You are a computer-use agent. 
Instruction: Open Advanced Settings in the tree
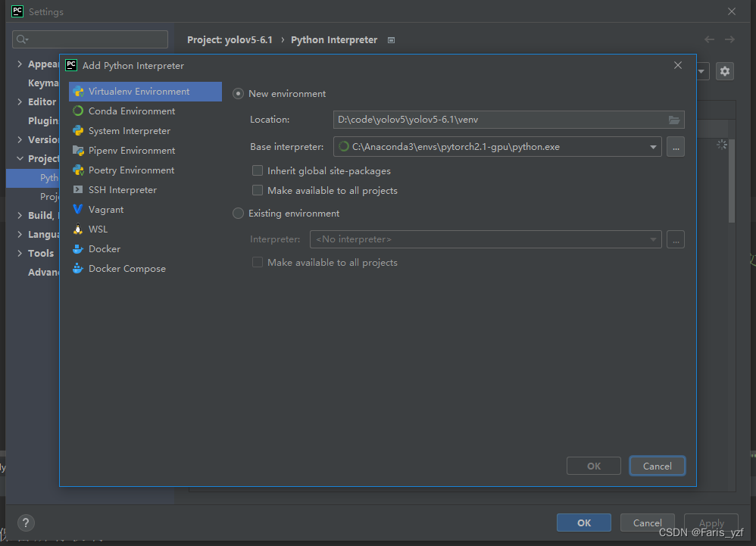(43, 273)
